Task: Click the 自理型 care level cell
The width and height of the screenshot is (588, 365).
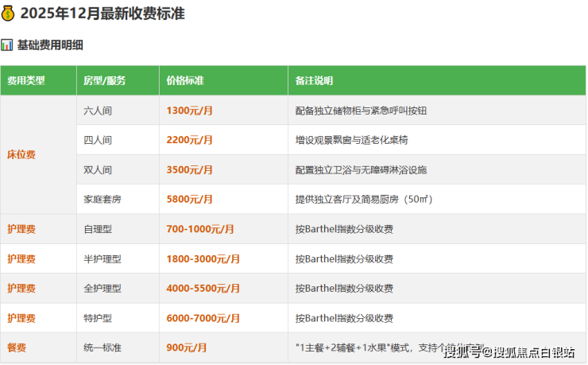Action: 98,229
